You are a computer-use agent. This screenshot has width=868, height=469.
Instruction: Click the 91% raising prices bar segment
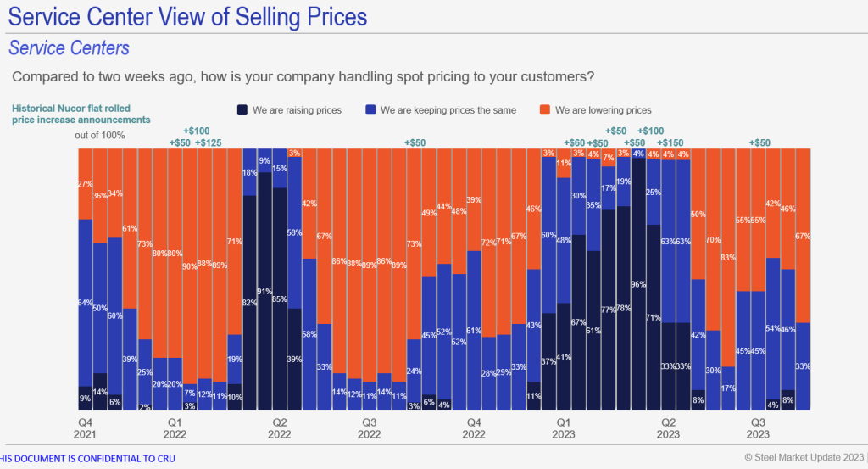(265, 293)
